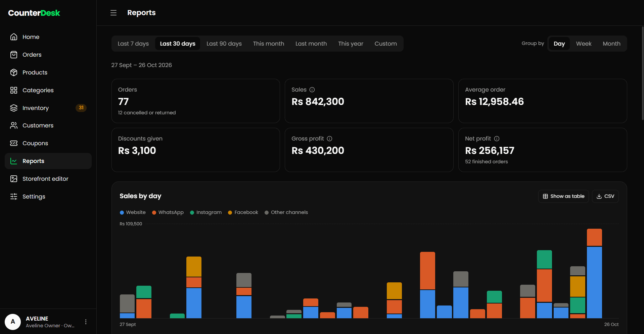Image resolution: width=644 pixels, height=334 pixels.
Task: Download the CSV export
Action: pyautogui.click(x=605, y=196)
